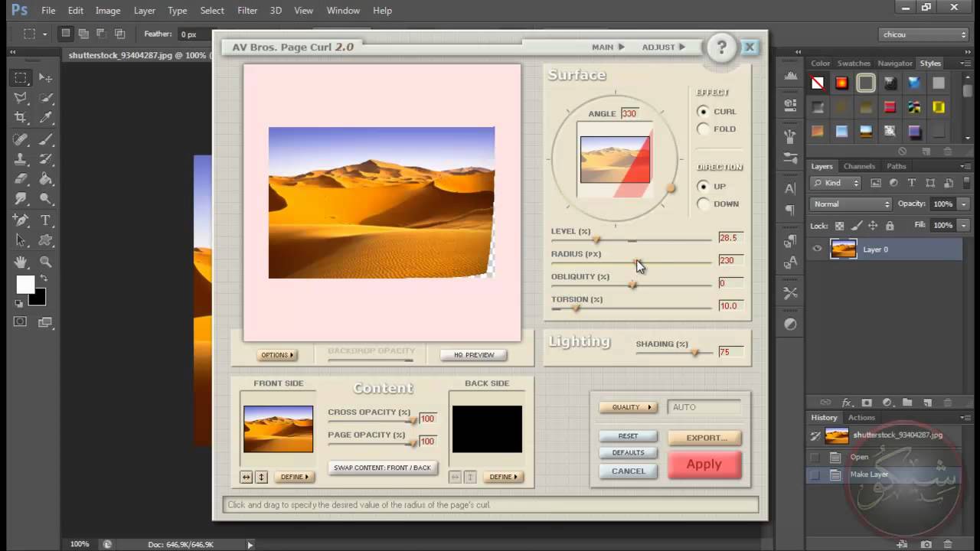Select the Down direction radio button
The height and width of the screenshot is (551, 980).
[x=703, y=204]
